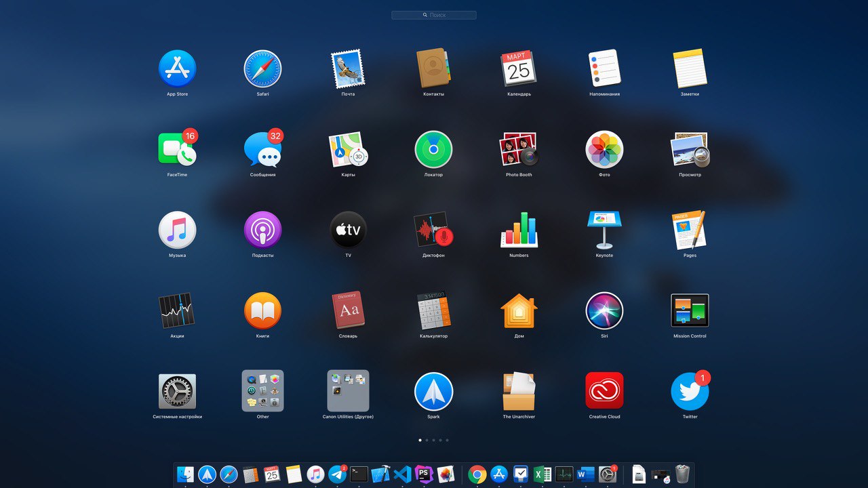
Task: Go to the second Launchpad page dot
Action: 427,440
